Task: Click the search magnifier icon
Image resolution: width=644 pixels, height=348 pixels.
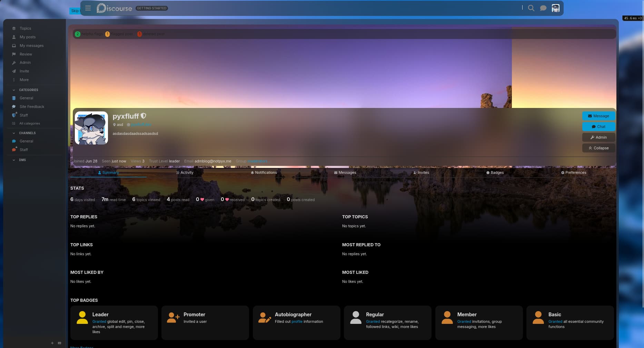Action: point(531,8)
